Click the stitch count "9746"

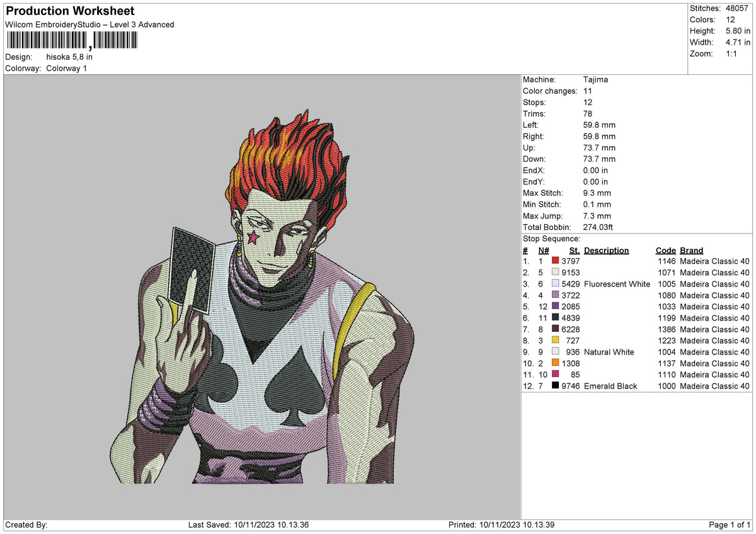(571, 385)
